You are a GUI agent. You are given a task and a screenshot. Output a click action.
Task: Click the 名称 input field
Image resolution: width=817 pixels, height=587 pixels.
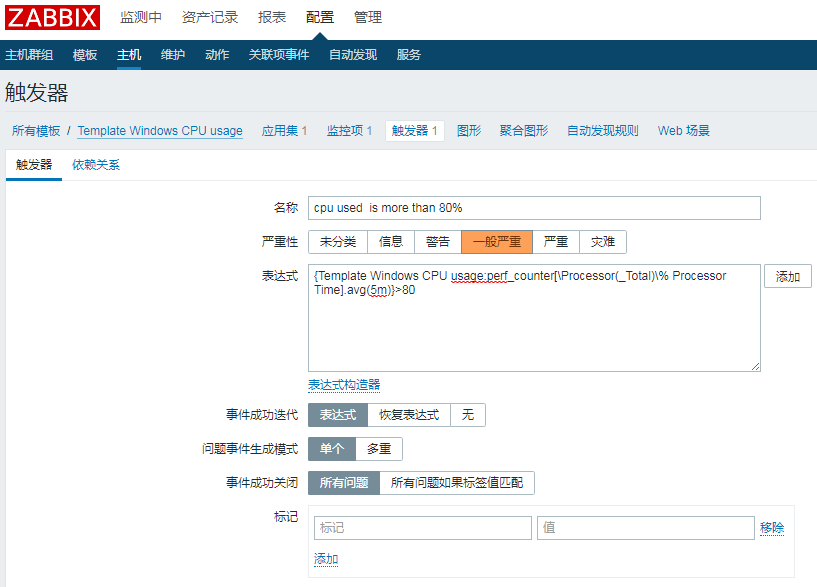tap(534, 208)
